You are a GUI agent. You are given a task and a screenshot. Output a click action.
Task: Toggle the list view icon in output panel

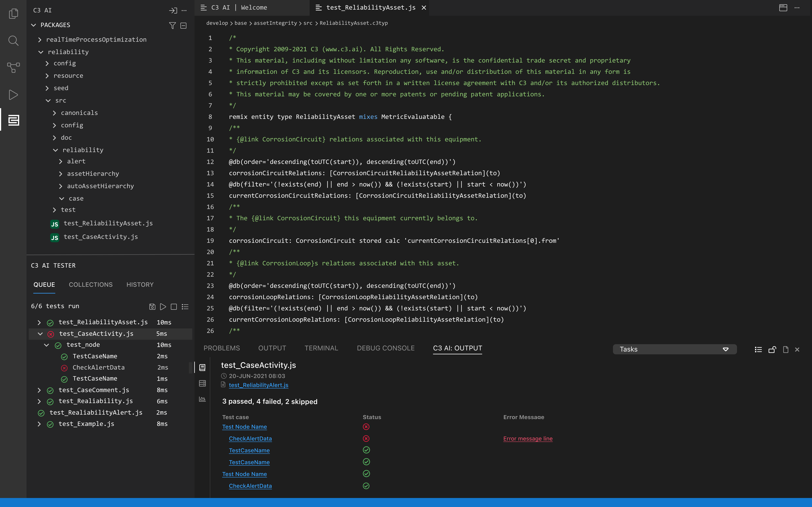(758, 349)
